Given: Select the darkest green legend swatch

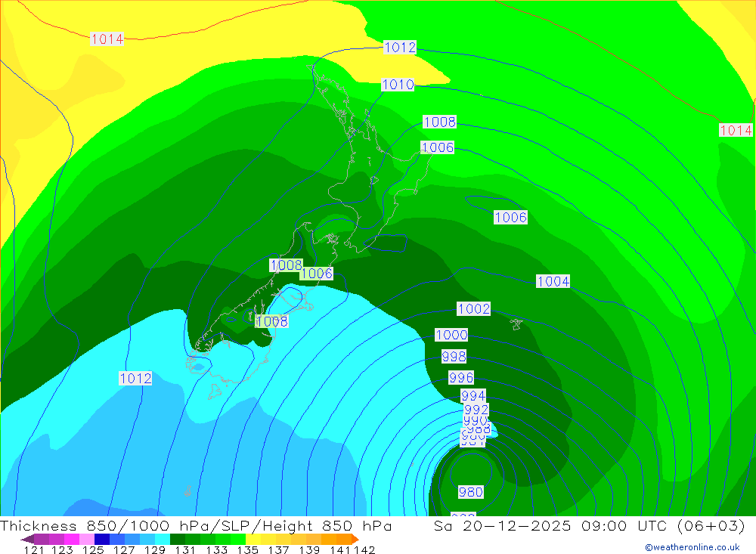Looking at the screenshot, I should click(178, 539).
